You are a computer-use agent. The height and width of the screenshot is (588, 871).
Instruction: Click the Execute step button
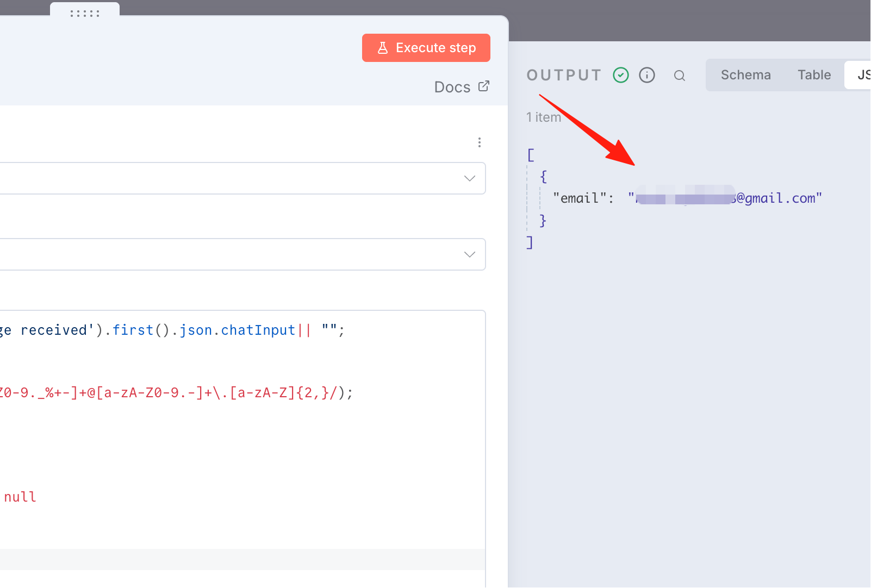(426, 48)
